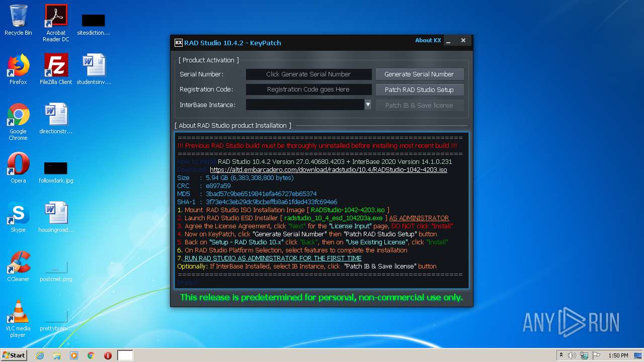644x362 pixels.
Task: Open the network tray icon
Action: pos(584,355)
